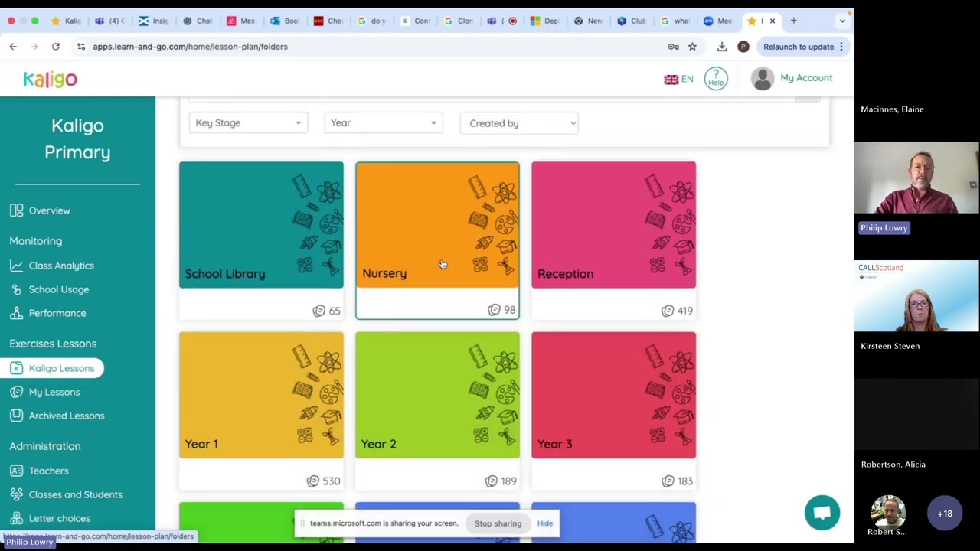Expand the Created by dropdown
This screenshot has height=551, width=980.
(x=519, y=123)
